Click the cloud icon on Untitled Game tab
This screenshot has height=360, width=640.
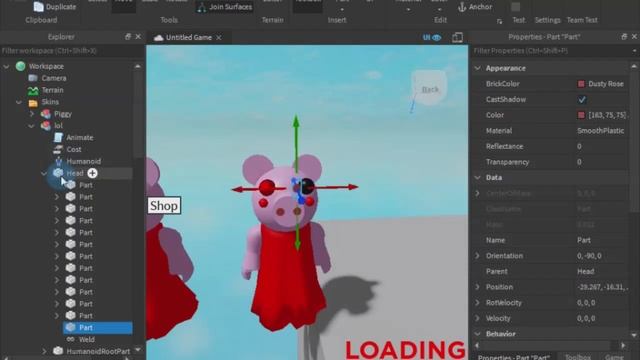pos(158,38)
